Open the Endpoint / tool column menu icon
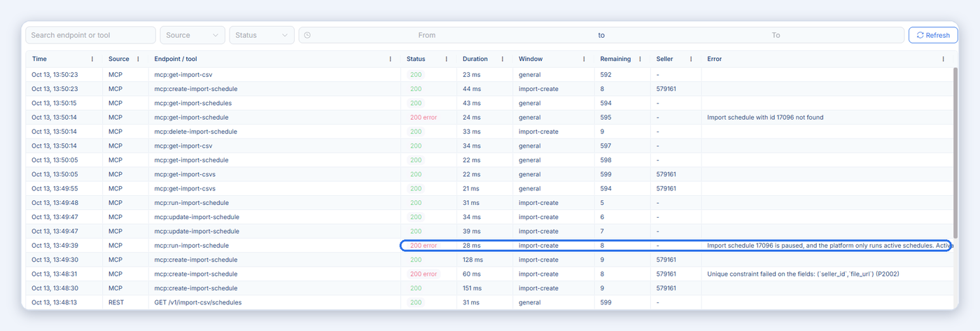Viewport: 980px width, 331px height. (391, 59)
